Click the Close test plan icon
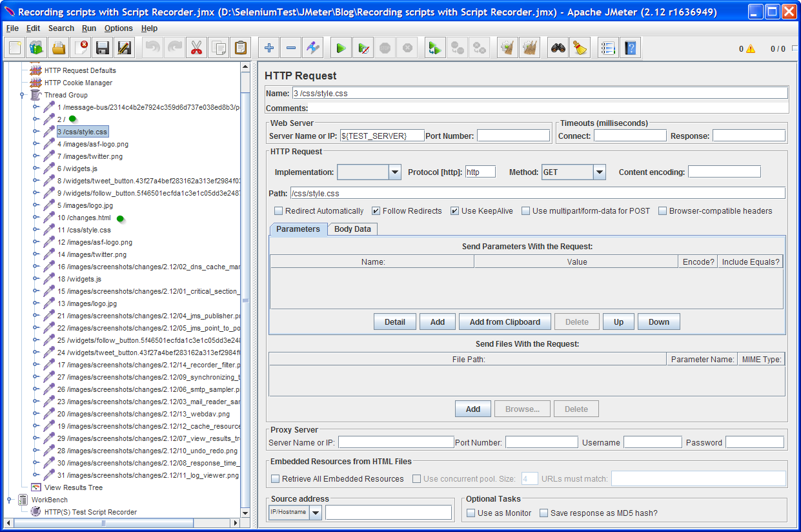801x532 pixels. pos(81,48)
